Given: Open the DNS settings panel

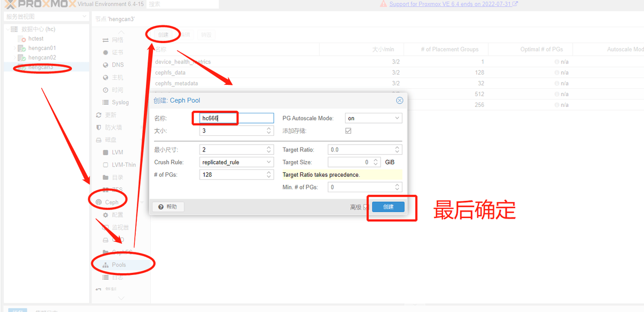Looking at the screenshot, I should click(x=113, y=64).
